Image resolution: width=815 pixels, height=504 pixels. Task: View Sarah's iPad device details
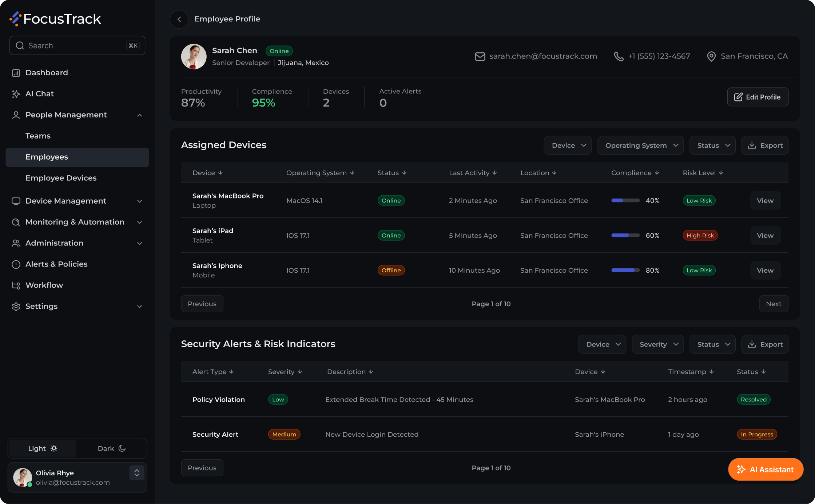click(x=765, y=235)
